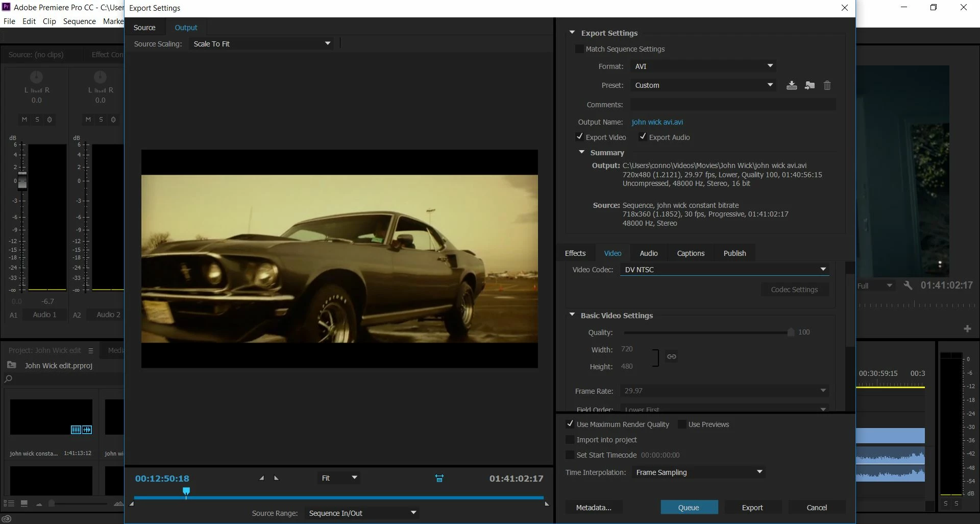Collapse the Basic Video Settings section

(572, 315)
